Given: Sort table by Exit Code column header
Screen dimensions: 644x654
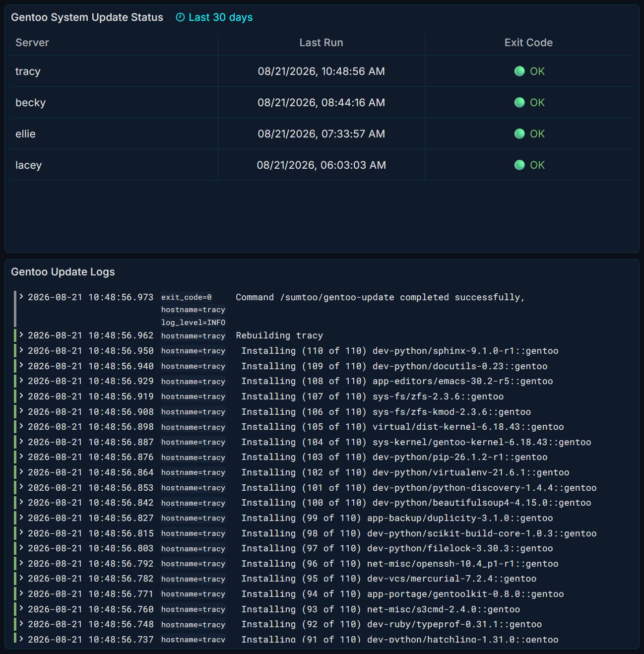Looking at the screenshot, I should coord(528,43).
